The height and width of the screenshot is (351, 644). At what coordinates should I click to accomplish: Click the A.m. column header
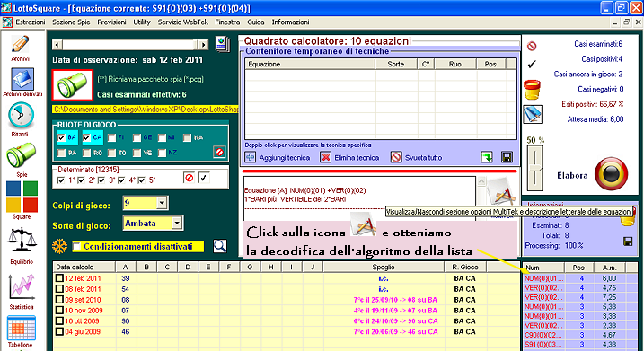click(x=610, y=268)
